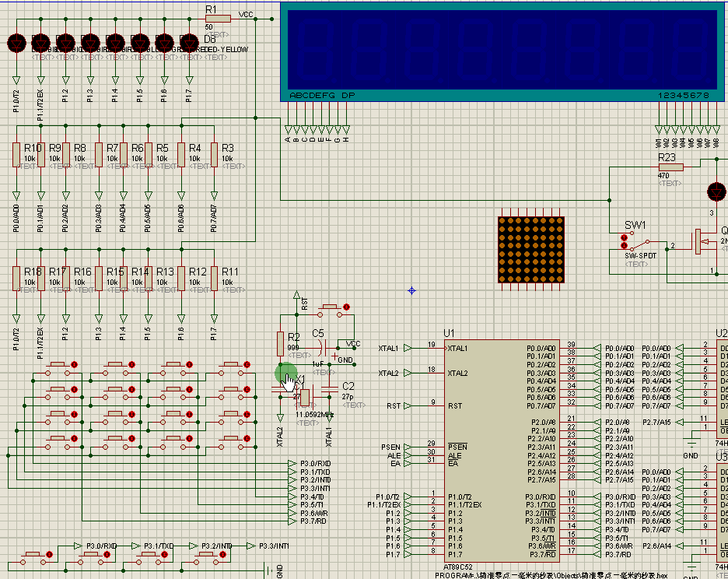
Task: Toggle latch dot on P3.1/TXD push button
Action: point(107,554)
